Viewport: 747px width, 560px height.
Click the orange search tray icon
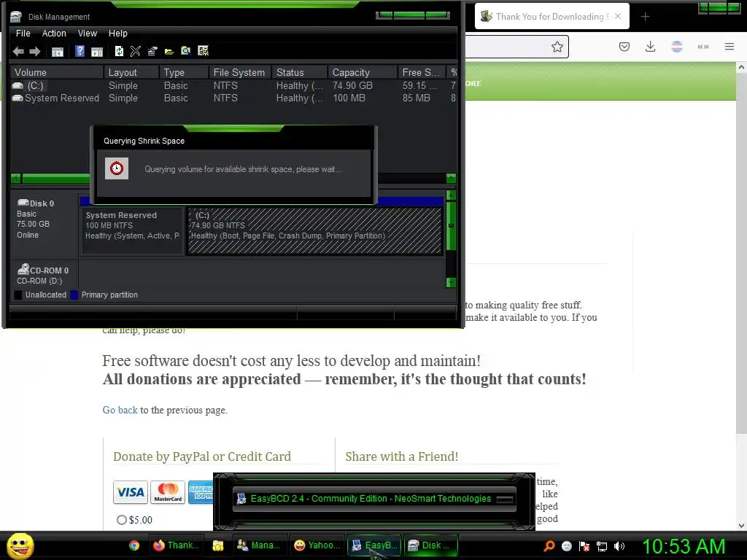549,546
